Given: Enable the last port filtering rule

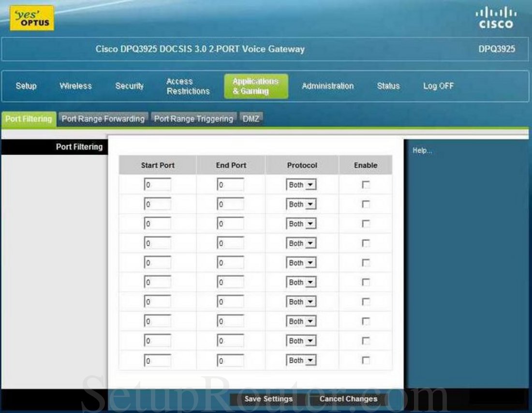Looking at the screenshot, I should (x=366, y=360).
